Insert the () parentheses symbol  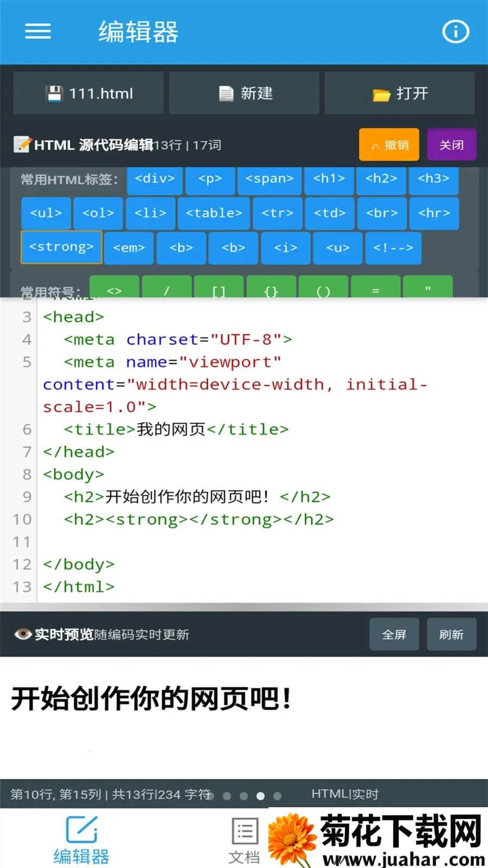click(323, 287)
